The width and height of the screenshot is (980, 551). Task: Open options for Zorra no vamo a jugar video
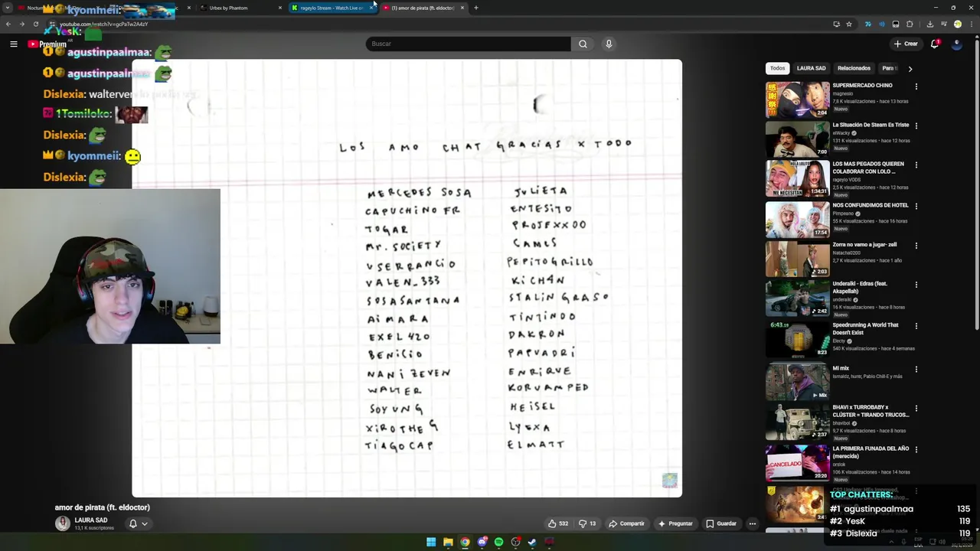(x=916, y=246)
